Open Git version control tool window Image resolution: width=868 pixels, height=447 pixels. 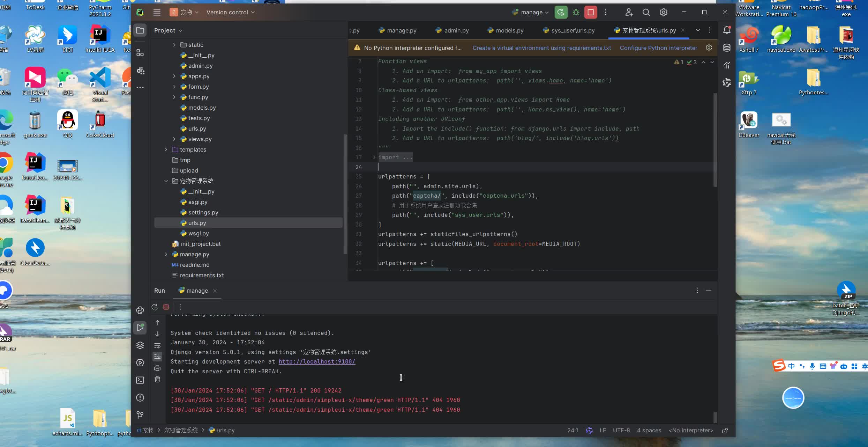coord(140,415)
